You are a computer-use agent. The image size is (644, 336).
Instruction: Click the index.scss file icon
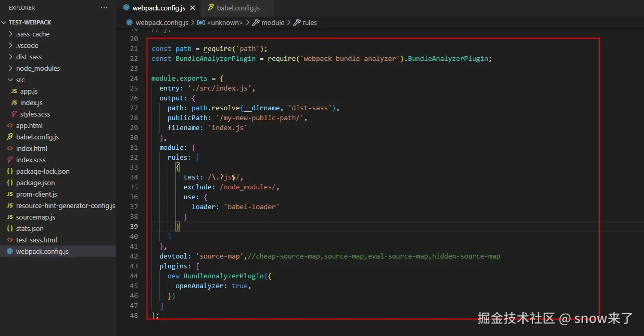[x=10, y=160]
